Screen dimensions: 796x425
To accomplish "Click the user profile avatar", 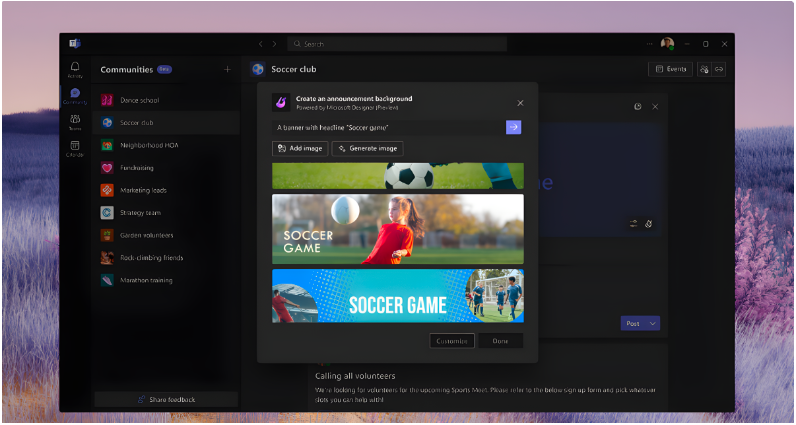I will coord(667,44).
